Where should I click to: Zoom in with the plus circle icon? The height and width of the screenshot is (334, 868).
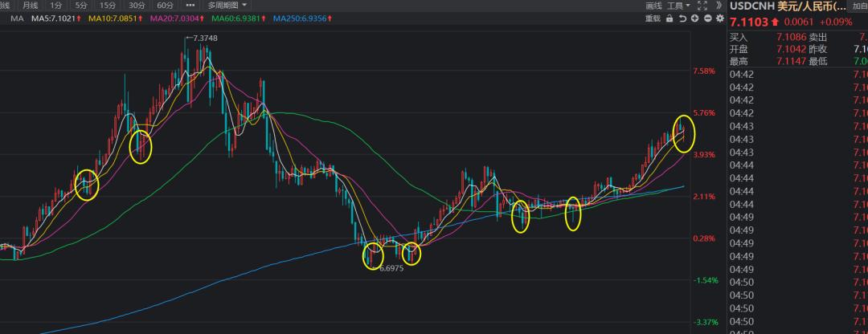694,18
